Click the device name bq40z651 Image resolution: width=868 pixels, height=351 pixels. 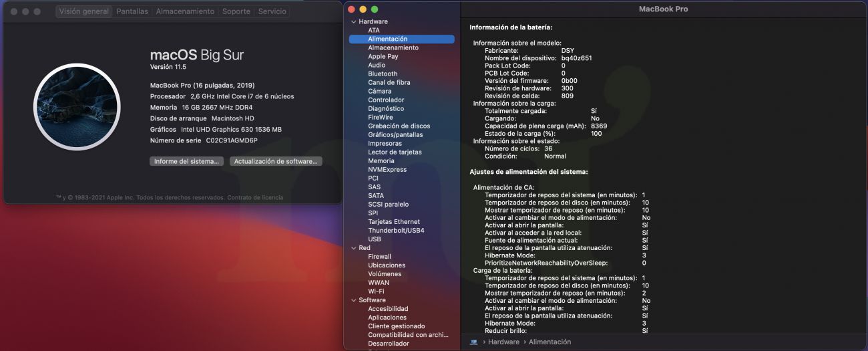point(576,58)
